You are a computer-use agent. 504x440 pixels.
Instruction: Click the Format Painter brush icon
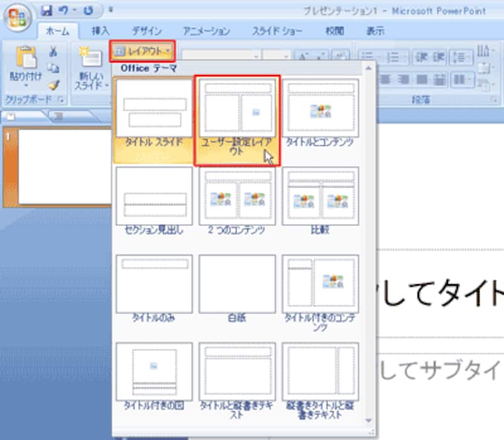pos(54,84)
